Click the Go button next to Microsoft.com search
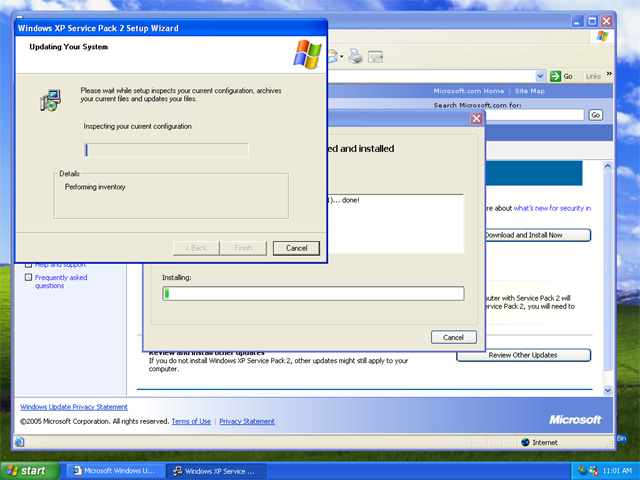Screen dimensions: 640x480 tap(596, 115)
